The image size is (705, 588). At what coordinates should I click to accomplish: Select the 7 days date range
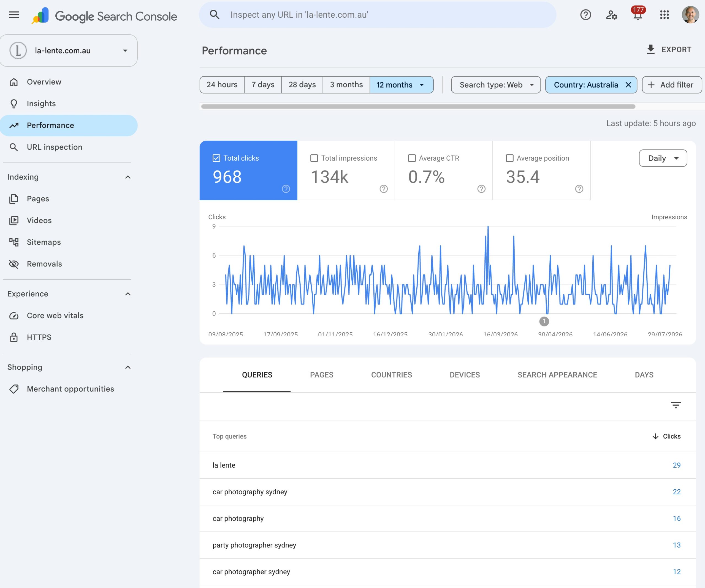[263, 85]
